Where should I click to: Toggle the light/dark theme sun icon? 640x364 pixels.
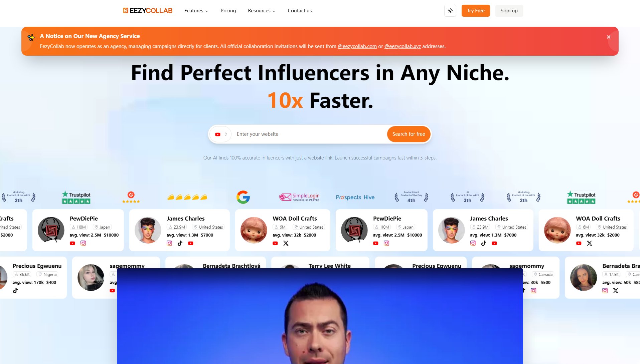[x=450, y=11]
